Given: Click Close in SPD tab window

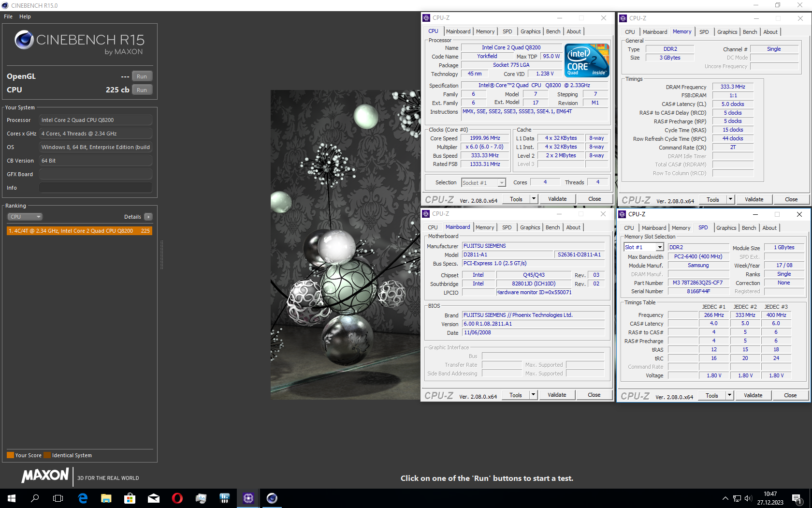Looking at the screenshot, I should [790, 395].
